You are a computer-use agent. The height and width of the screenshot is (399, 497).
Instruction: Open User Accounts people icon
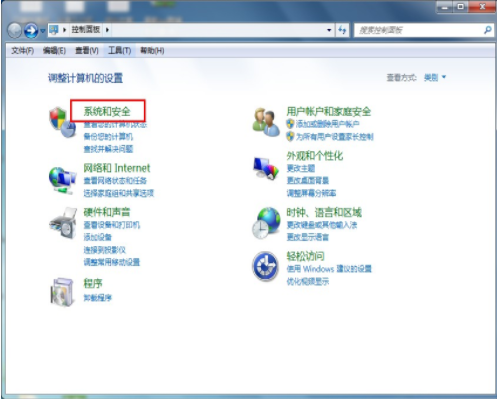coord(266,122)
